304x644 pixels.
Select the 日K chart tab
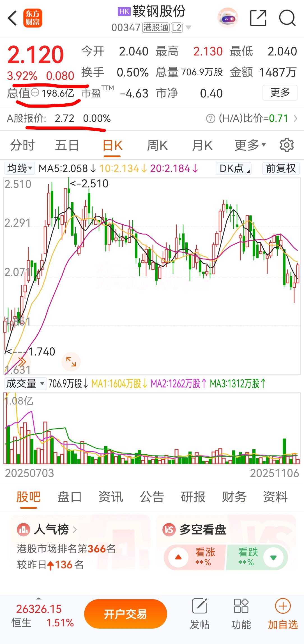coord(112,146)
